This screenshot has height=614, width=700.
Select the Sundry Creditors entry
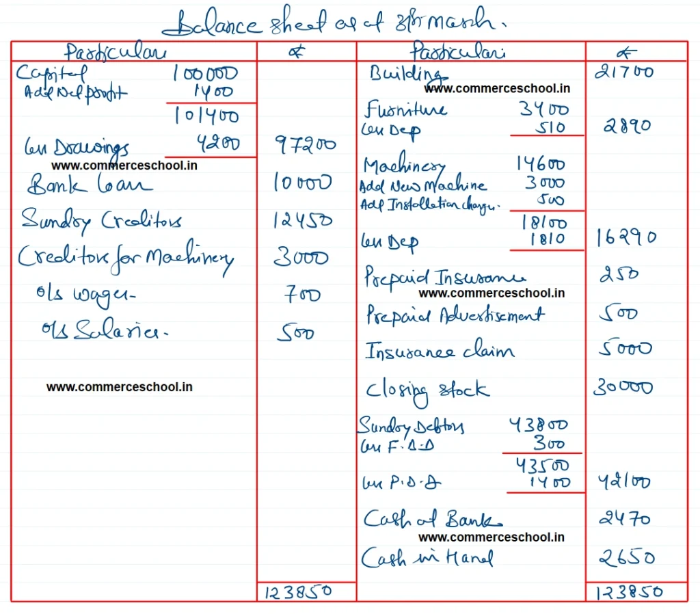[x=101, y=220]
